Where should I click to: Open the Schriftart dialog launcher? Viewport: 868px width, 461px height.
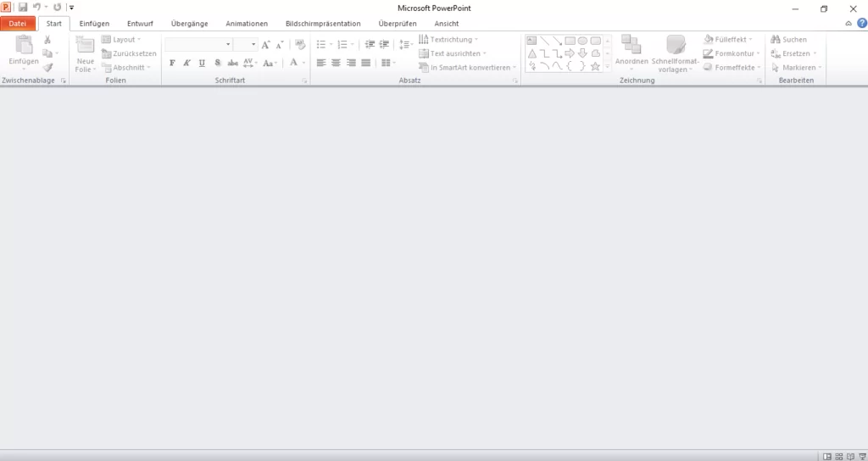point(304,81)
